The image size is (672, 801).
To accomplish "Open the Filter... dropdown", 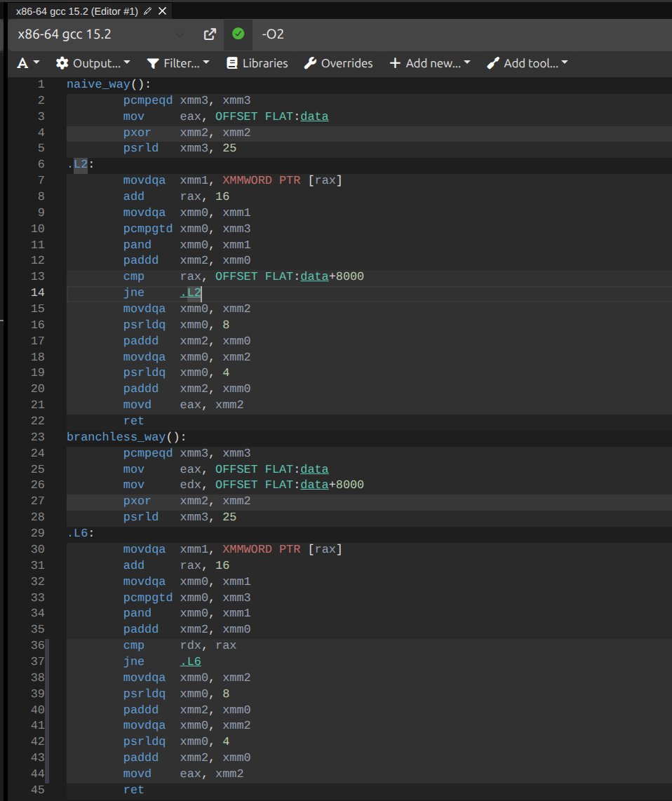I will (178, 63).
